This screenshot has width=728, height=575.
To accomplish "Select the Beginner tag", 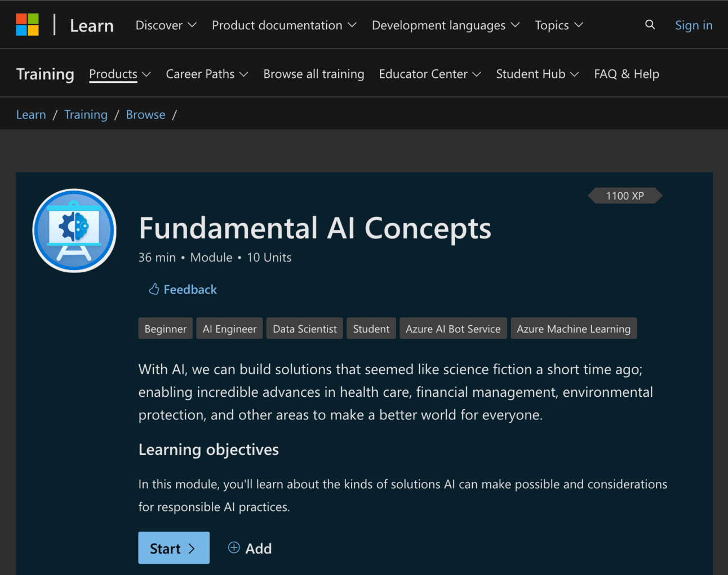I will coord(166,329).
